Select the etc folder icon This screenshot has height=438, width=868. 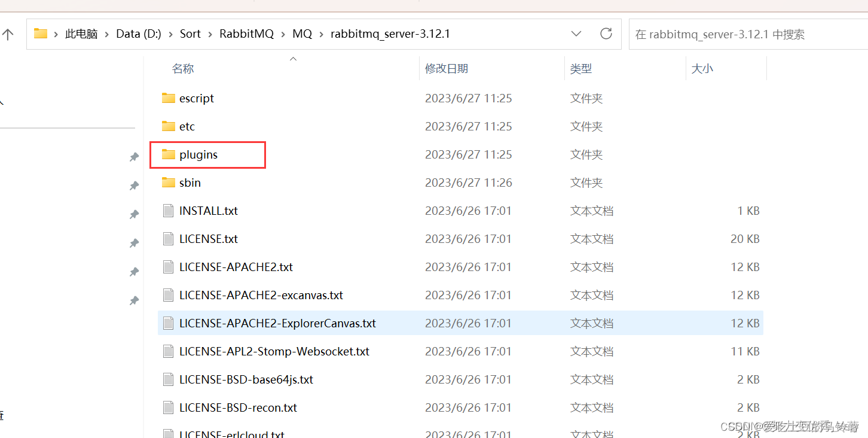(x=169, y=126)
